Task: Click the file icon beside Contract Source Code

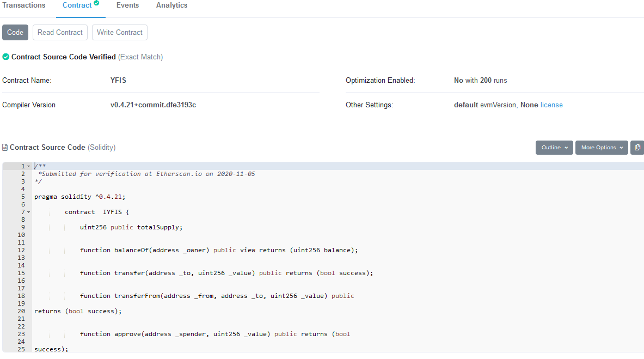Action: pos(5,148)
